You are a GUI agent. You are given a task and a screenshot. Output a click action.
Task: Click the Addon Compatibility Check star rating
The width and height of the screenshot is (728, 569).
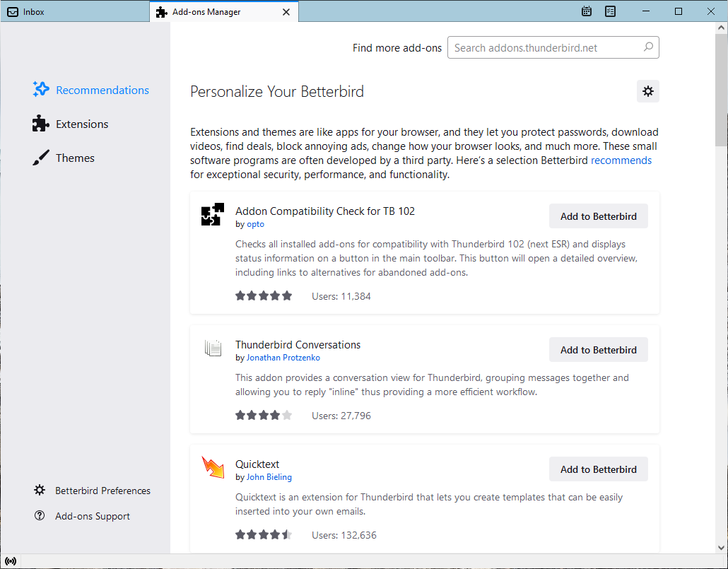[264, 296]
